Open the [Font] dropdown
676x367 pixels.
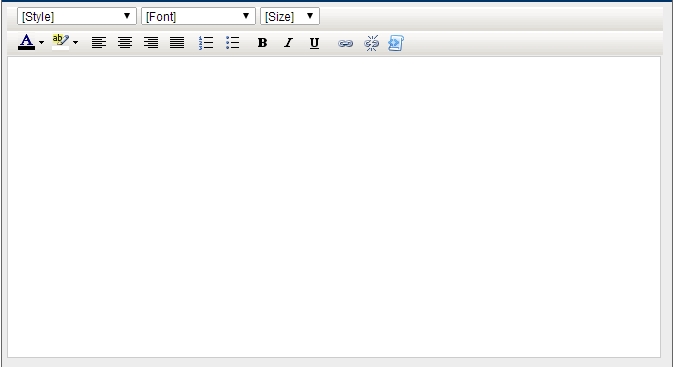198,16
